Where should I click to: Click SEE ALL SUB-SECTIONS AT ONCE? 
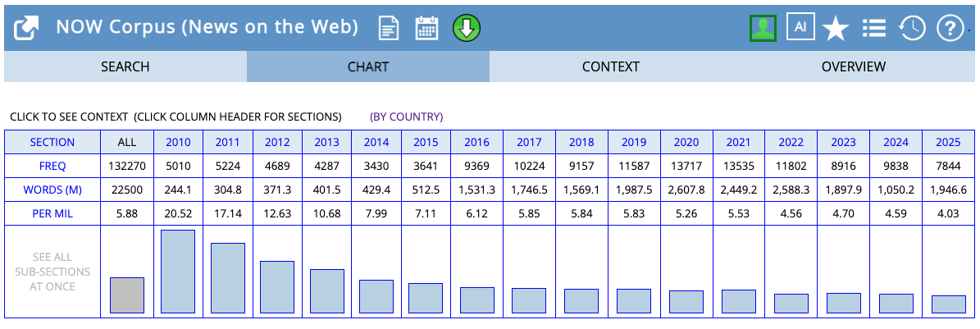click(x=52, y=272)
